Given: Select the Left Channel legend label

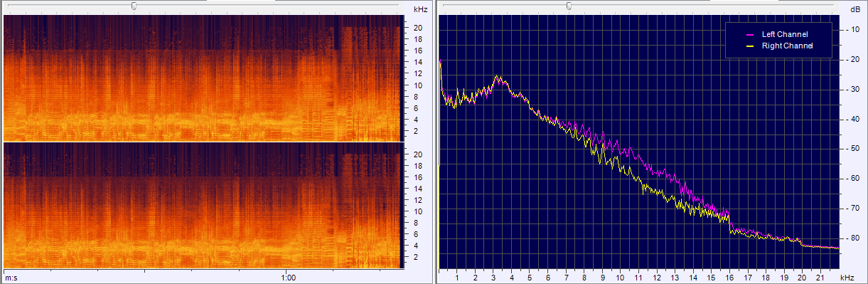Looking at the screenshot, I should coord(785,34).
